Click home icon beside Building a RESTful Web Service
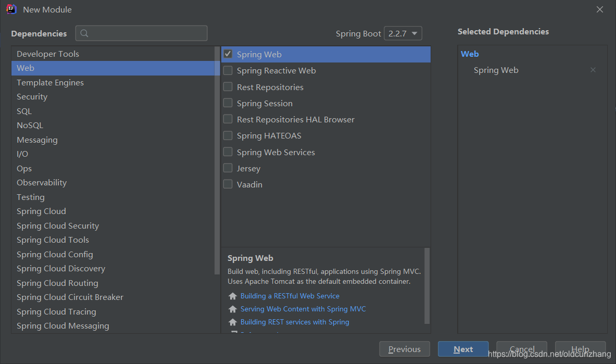Image resolution: width=616 pixels, height=364 pixels. [233, 296]
